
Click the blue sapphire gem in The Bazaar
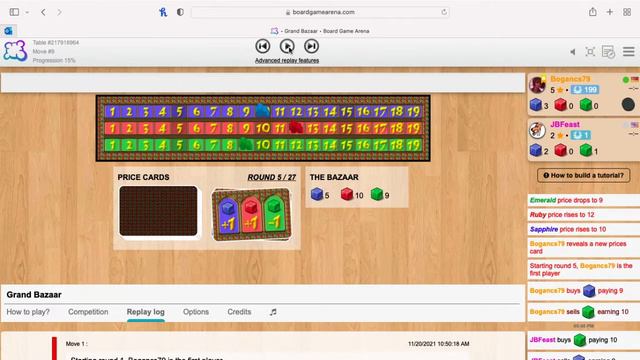(317, 194)
